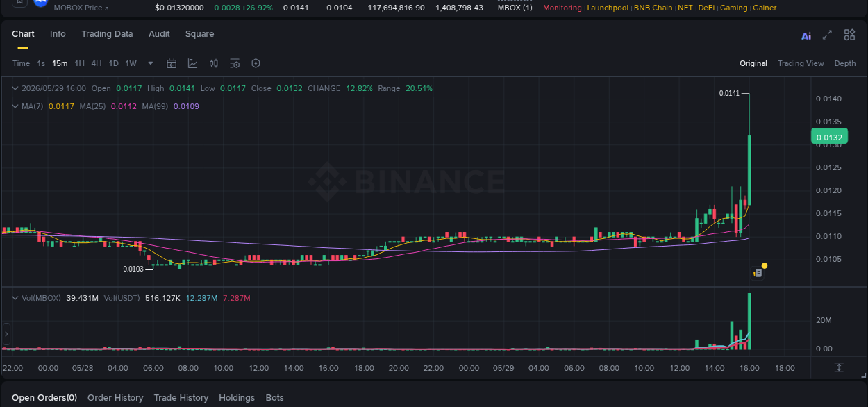
Task: Click the MOBOX coin logo icon
Action: (x=40, y=3)
